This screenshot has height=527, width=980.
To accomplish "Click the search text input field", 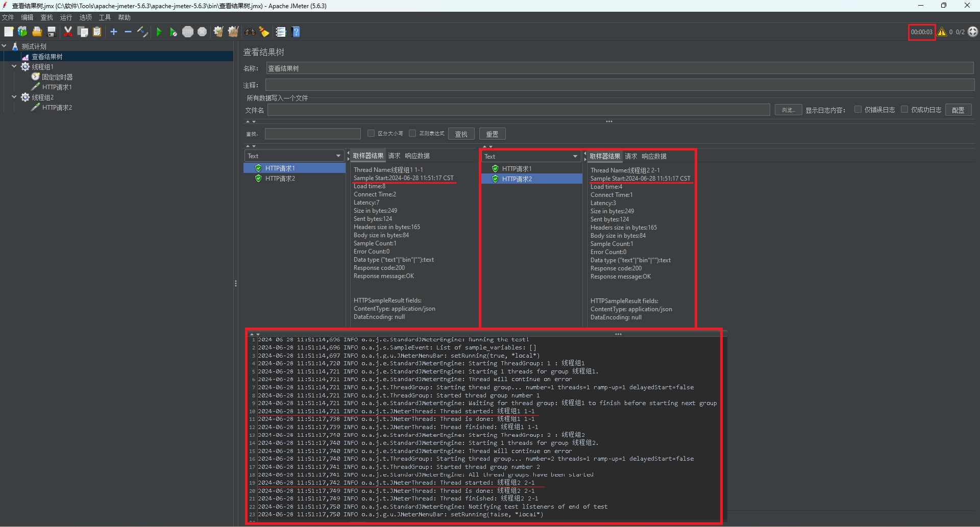I will 313,134.
